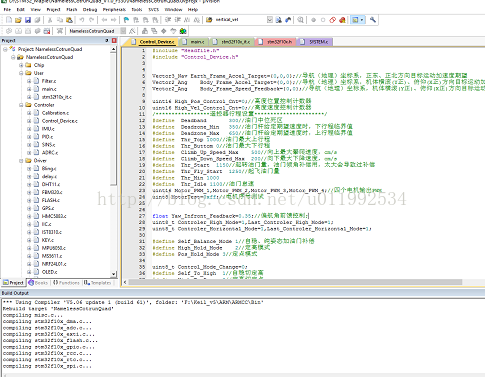Open the Flash menu

pos(72,10)
